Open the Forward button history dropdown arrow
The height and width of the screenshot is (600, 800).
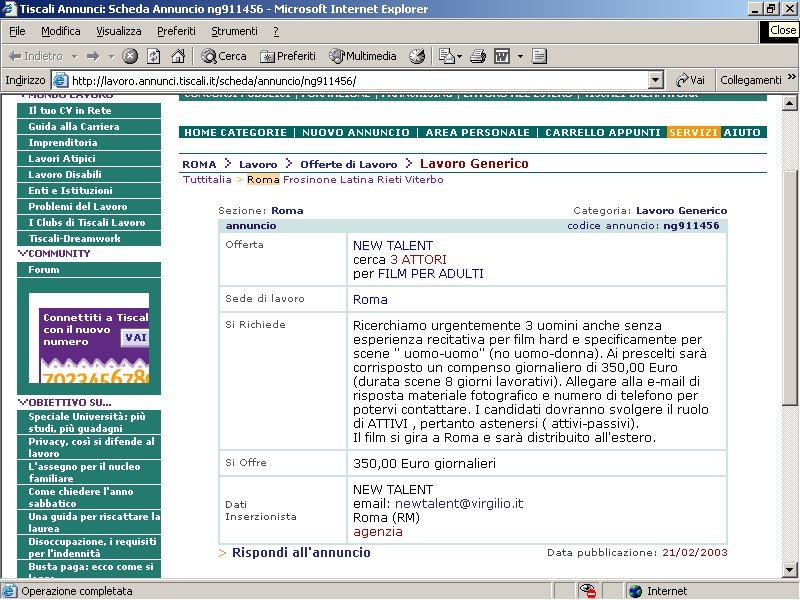tap(111, 56)
